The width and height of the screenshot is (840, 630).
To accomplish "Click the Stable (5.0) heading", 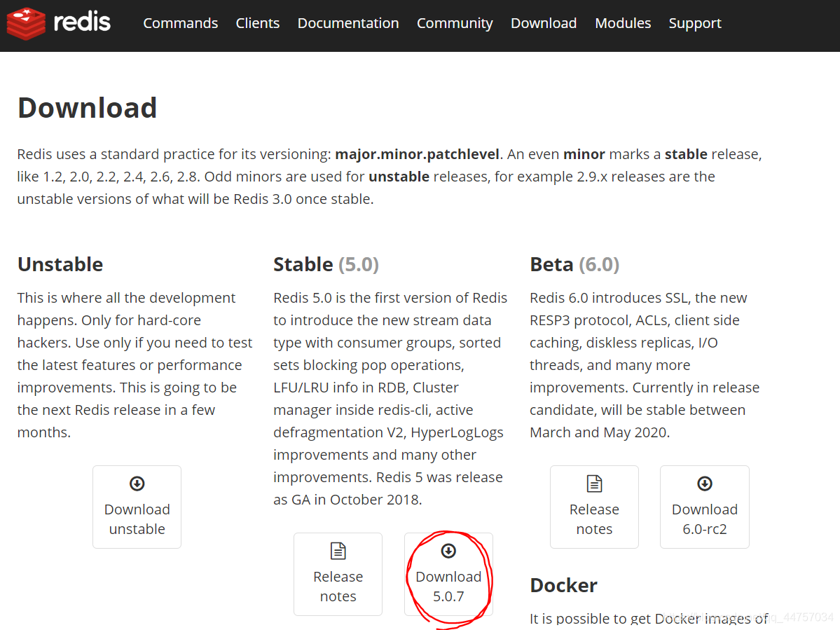I will 326,264.
